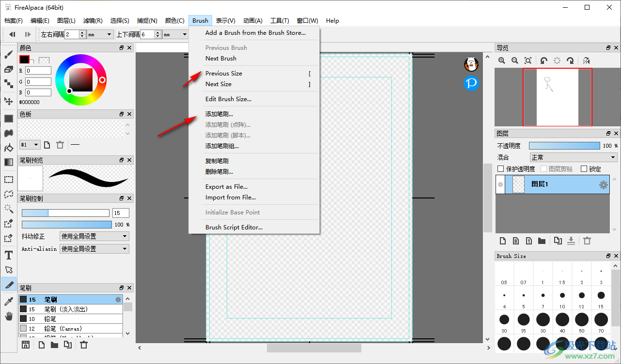This screenshot has height=364, width=621.
Task: Delete brush with brush panel trash icon
Action: click(x=84, y=345)
